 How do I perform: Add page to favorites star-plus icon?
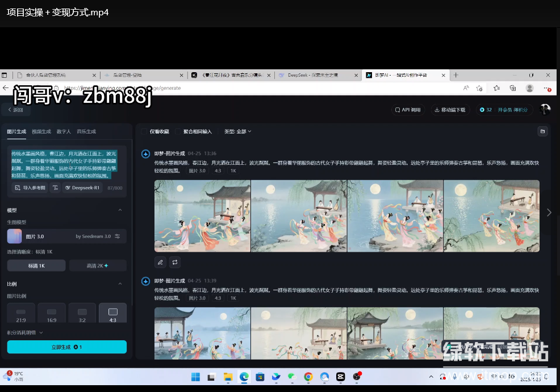479,88
